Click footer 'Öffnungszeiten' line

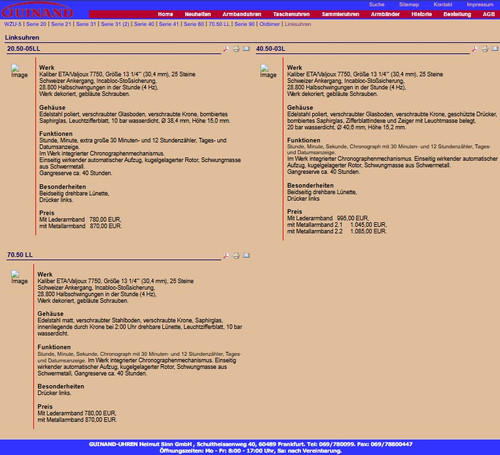tap(250, 451)
